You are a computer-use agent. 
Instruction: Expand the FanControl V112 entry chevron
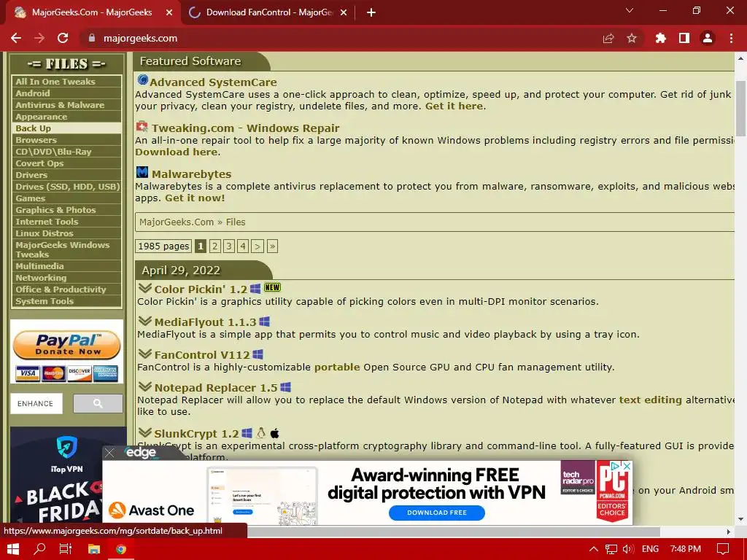[x=145, y=354]
